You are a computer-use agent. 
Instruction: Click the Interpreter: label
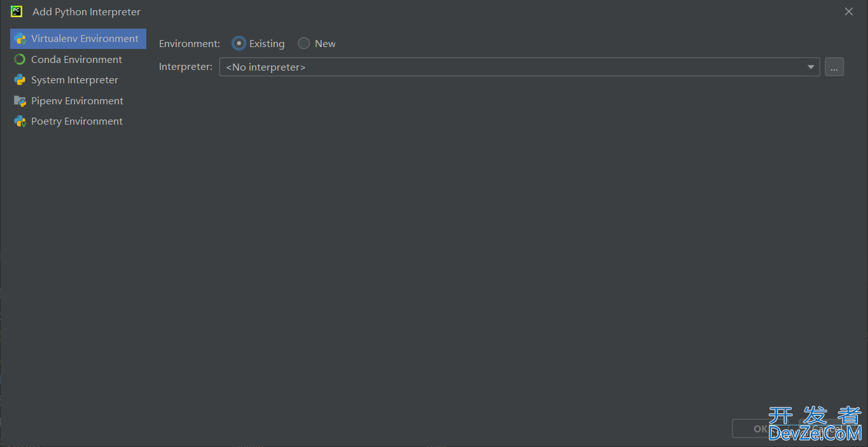(x=186, y=67)
